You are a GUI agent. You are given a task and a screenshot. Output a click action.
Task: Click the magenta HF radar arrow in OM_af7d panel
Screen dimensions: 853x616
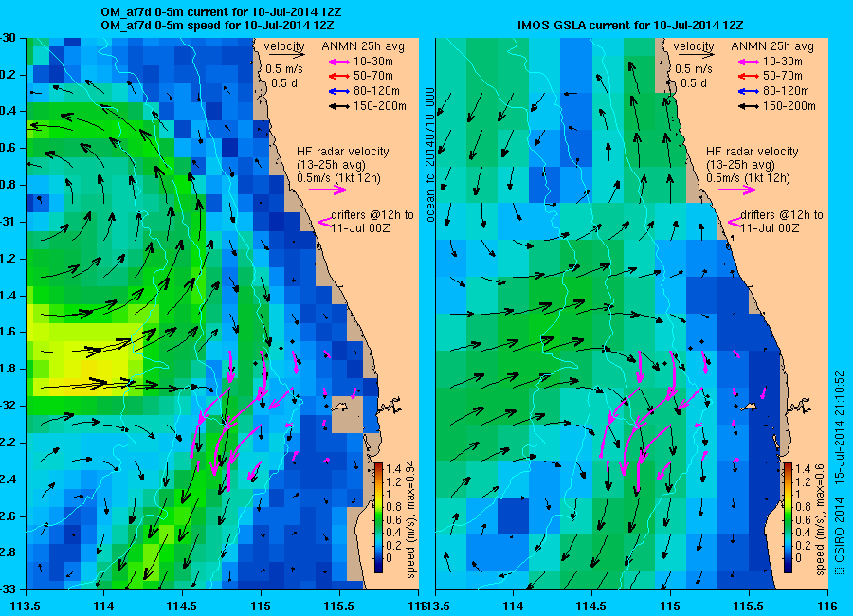pos(328,190)
